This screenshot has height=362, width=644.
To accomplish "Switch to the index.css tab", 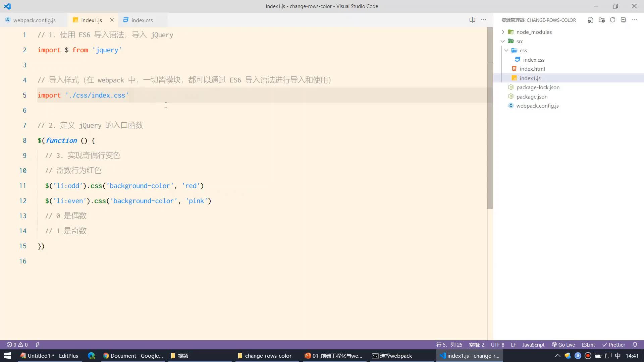I will click(142, 20).
